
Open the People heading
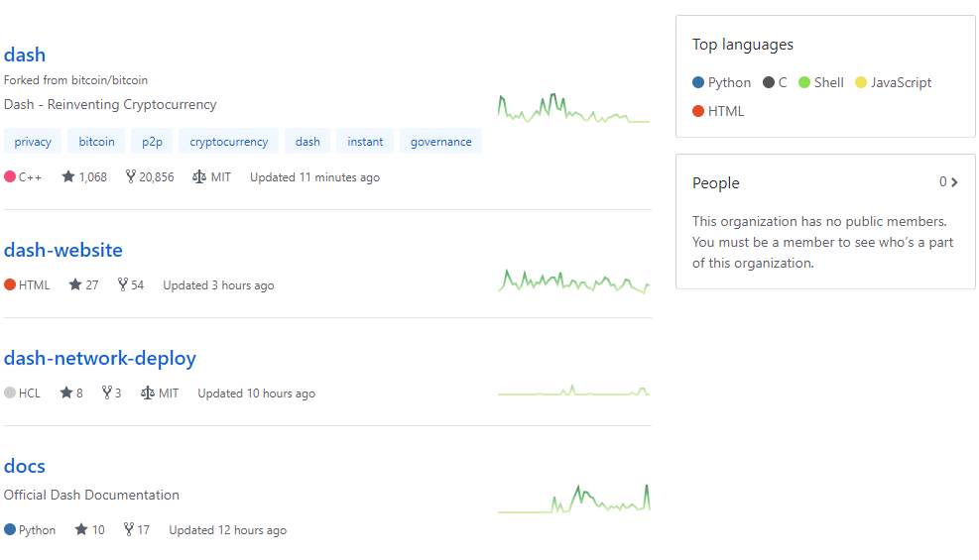715,182
